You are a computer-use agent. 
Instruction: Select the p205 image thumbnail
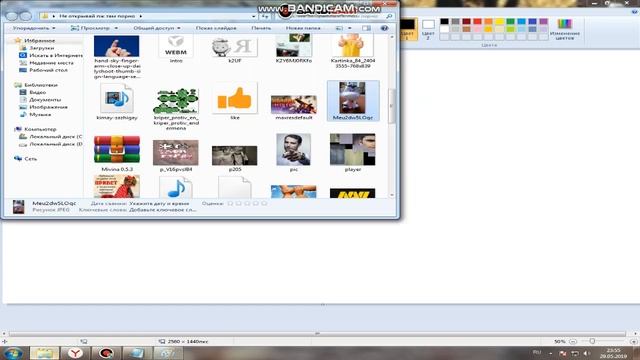coord(235,156)
